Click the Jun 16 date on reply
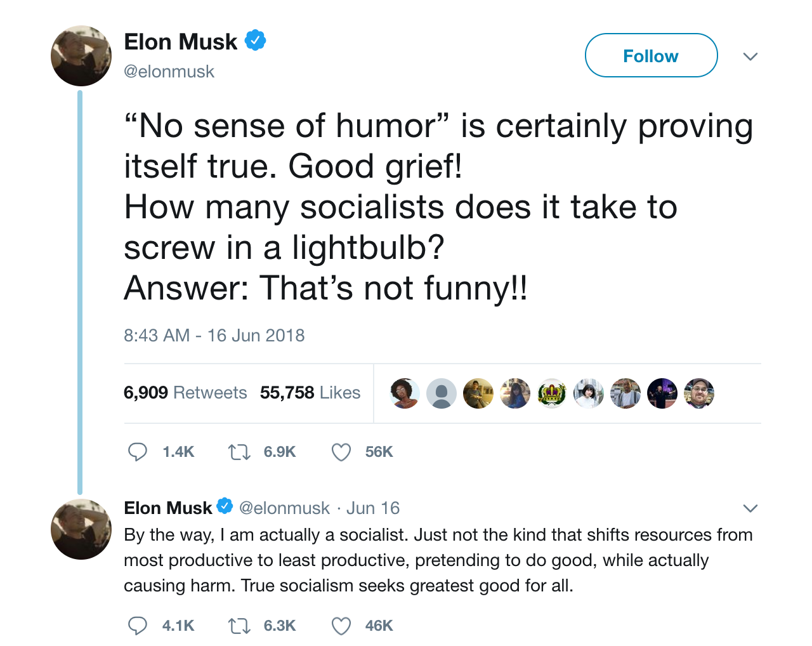 point(373,508)
